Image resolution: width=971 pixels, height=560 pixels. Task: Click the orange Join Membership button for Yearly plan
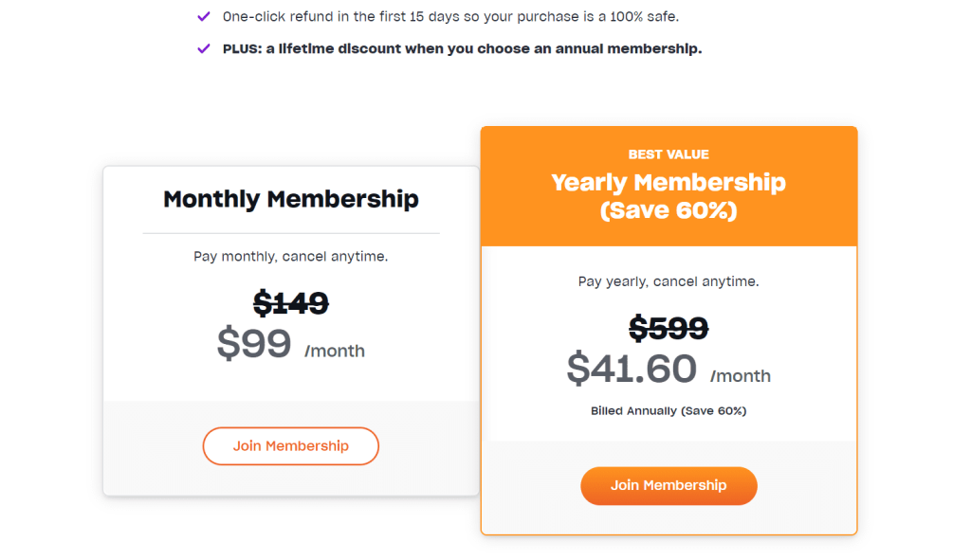669,486
